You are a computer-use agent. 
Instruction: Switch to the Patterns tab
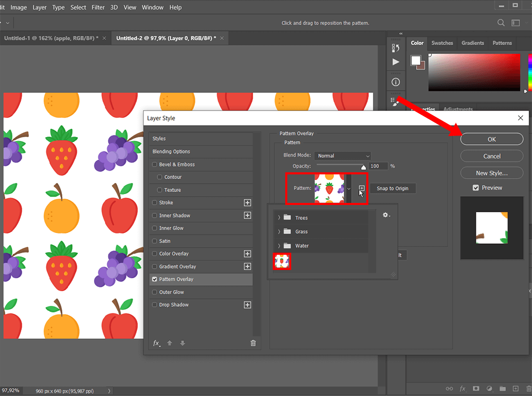[x=502, y=43]
